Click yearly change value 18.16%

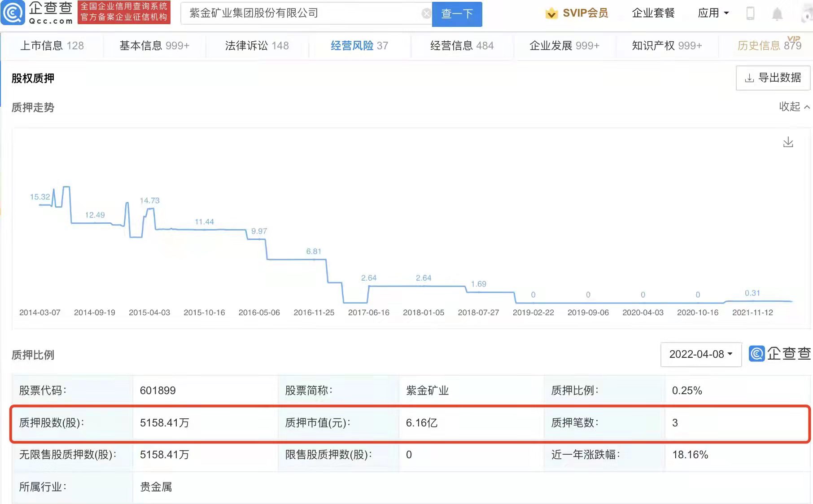pyautogui.click(x=690, y=455)
